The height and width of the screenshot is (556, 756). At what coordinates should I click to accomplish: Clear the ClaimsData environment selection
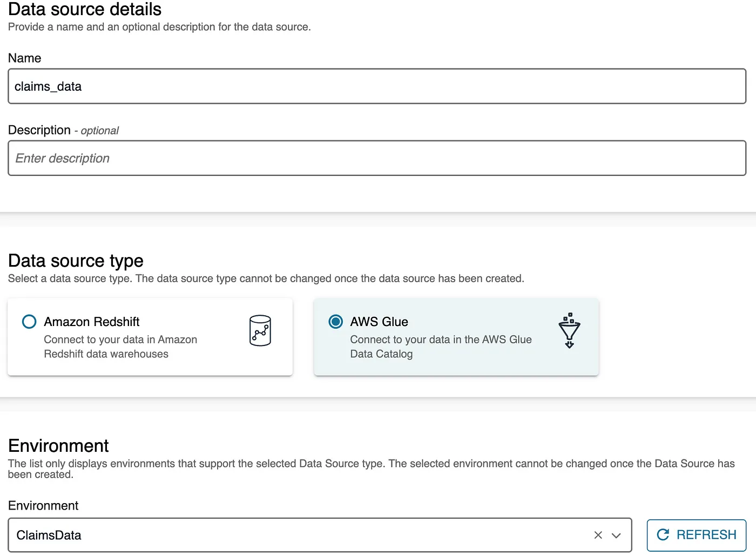[598, 535]
